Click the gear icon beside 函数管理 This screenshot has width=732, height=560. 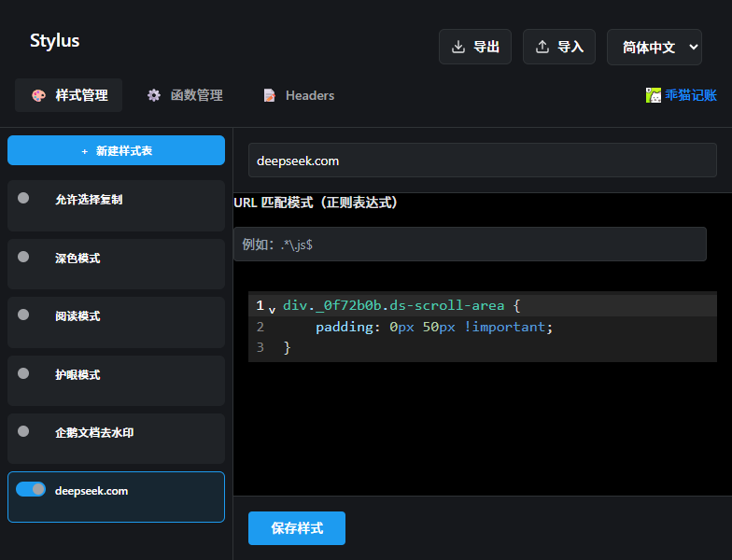153,95
